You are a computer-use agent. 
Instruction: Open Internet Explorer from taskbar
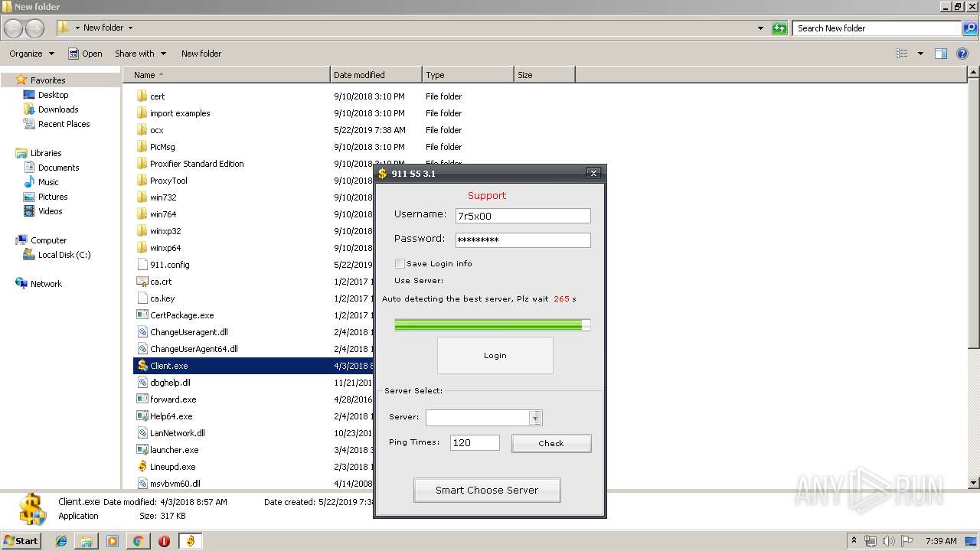61,541
